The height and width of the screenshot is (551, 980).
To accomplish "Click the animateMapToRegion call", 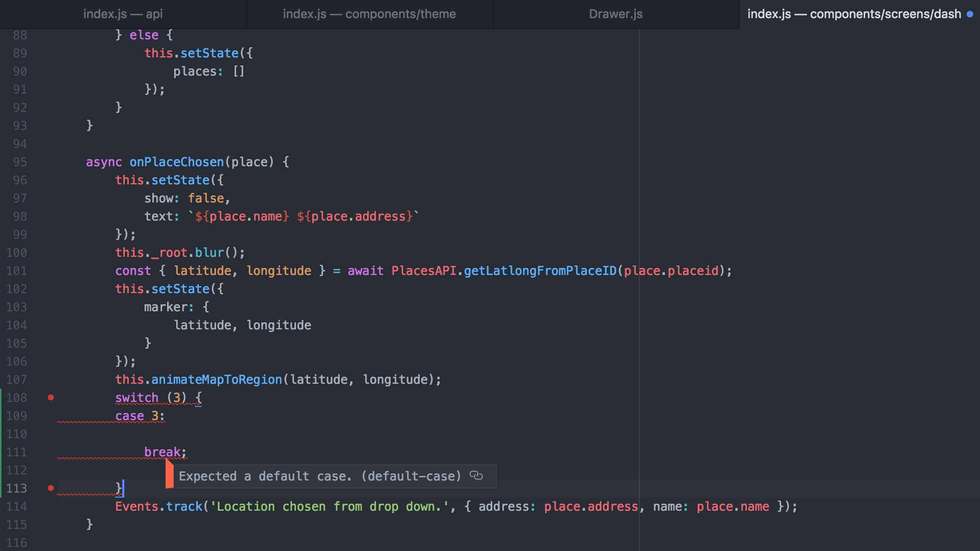I will click(x=216, y=380).
